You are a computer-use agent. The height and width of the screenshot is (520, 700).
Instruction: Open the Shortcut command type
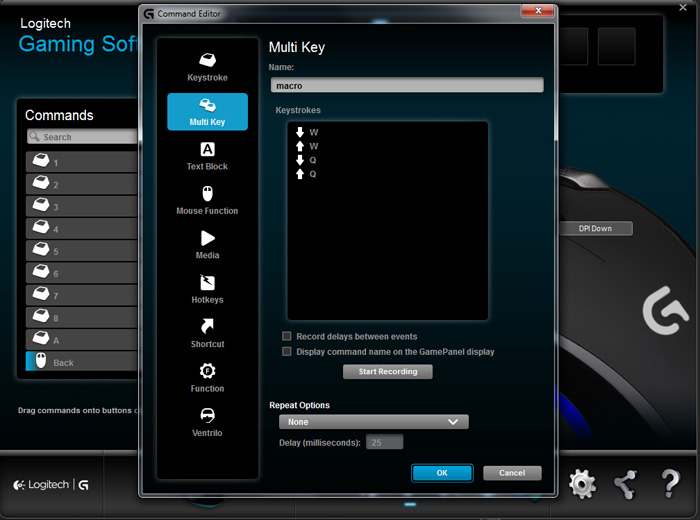(x=207, y=334)
